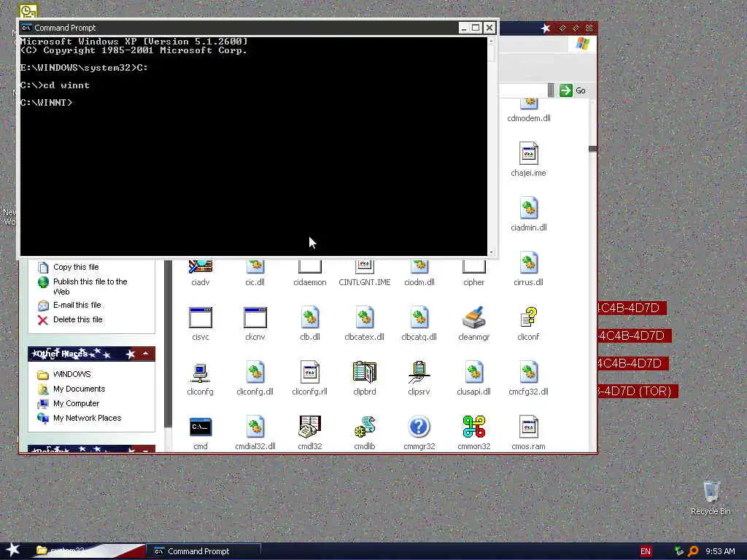The image size is (747, 560).
Task: Click the EN language indicator
Action: click(x=646, y=551)
